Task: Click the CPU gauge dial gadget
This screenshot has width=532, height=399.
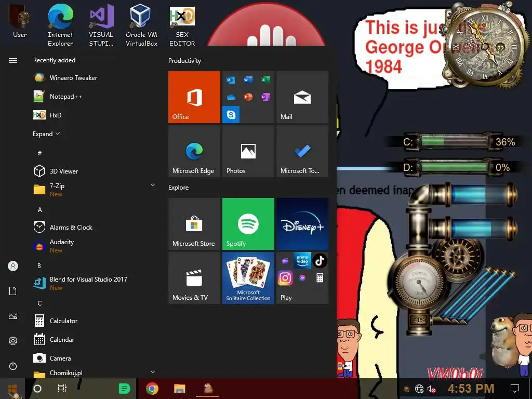Action: [x=419, y=282]
